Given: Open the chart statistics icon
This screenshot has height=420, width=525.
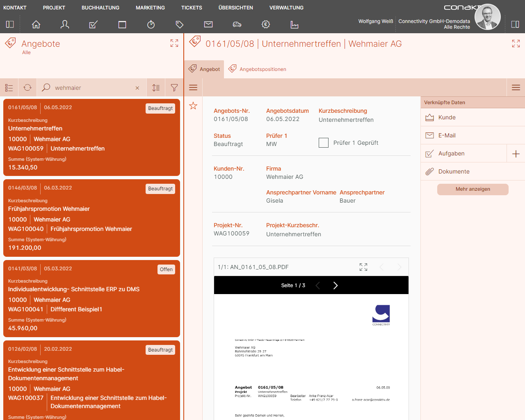Looking at the screenshot, I should (x=294, y=25).
